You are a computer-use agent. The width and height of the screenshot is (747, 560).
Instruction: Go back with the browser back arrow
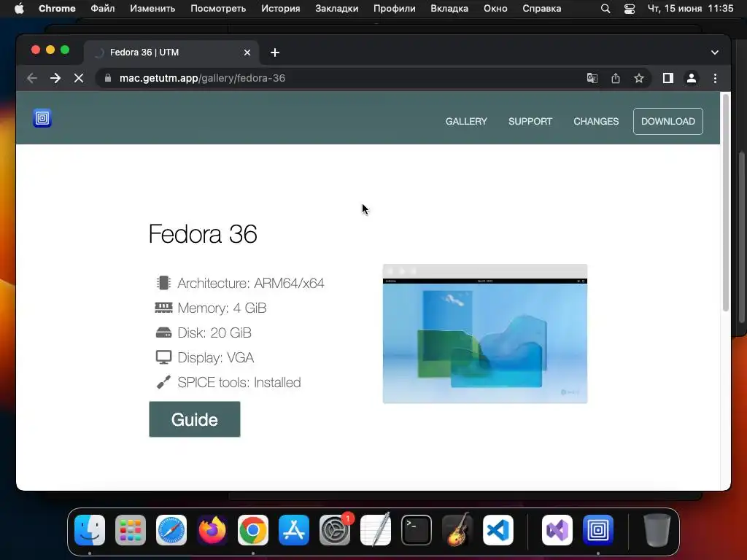pyautogui.click(x=32, y=78)
